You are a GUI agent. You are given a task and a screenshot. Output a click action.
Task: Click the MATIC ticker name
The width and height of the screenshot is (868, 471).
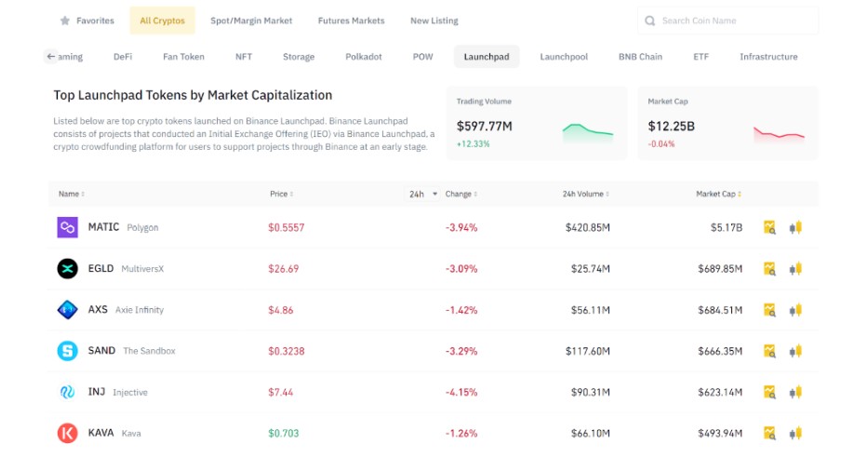tap(103, 227)
